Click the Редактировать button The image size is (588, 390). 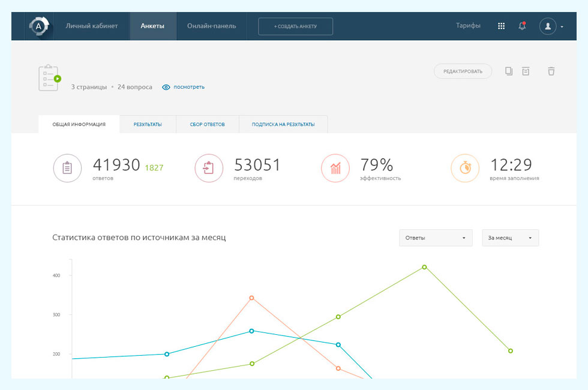(x=463, y=71)
